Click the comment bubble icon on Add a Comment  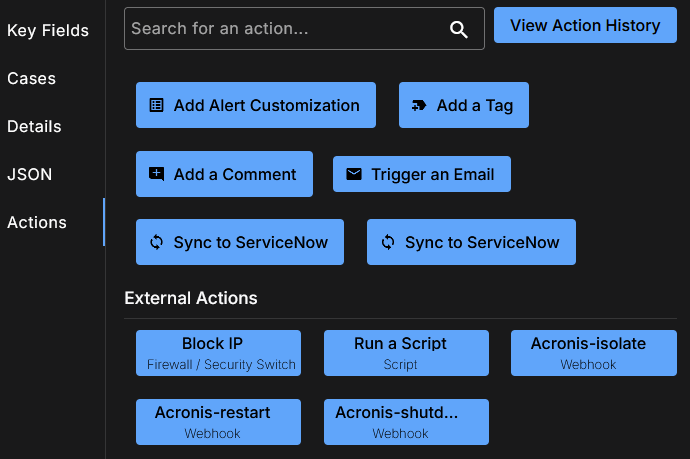156,174
